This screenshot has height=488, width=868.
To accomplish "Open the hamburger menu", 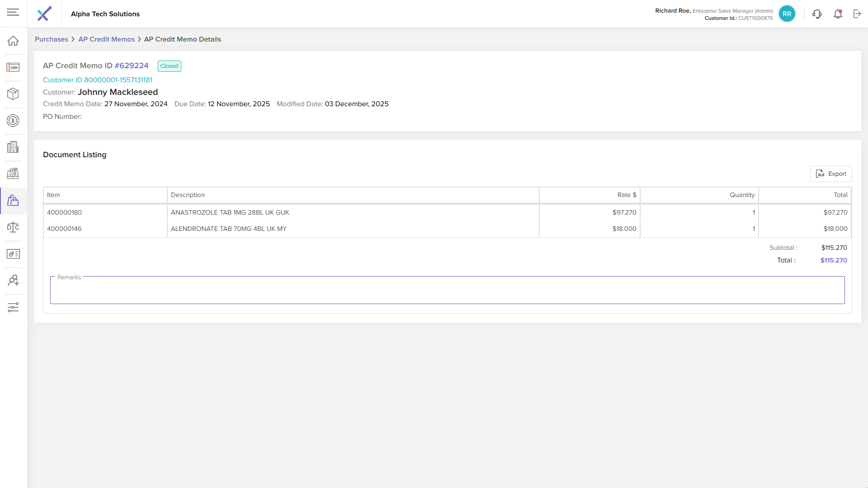I will [13, 12].
